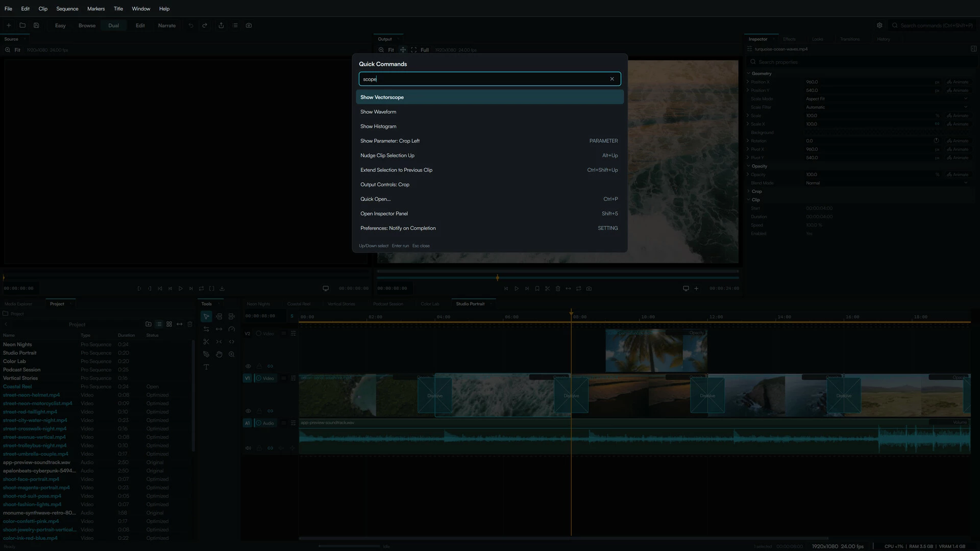
Task: Toggle V2 track visibility eye icon
Action: point(248,366)
